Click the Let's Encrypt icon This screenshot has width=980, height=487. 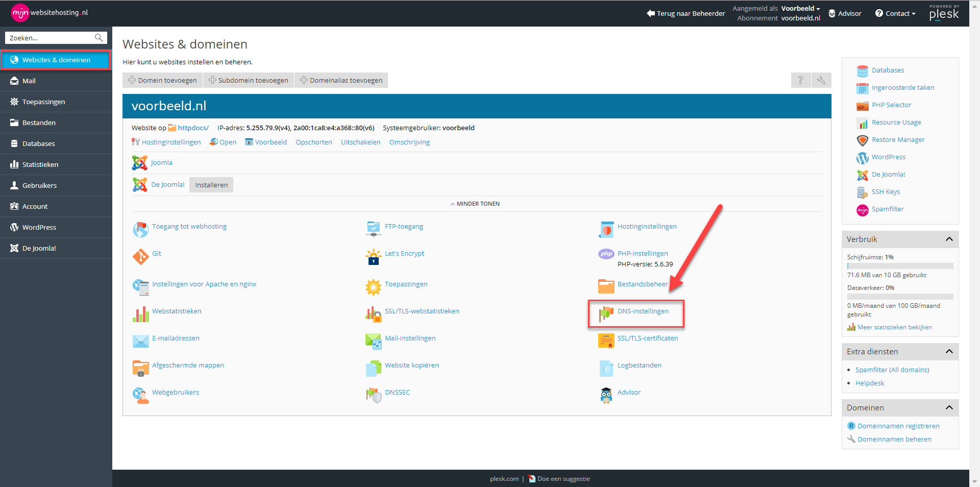point(373,257)
